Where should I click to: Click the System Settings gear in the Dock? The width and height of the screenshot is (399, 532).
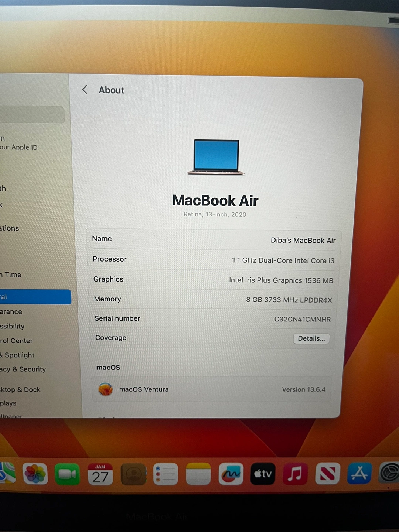[389, 472]
